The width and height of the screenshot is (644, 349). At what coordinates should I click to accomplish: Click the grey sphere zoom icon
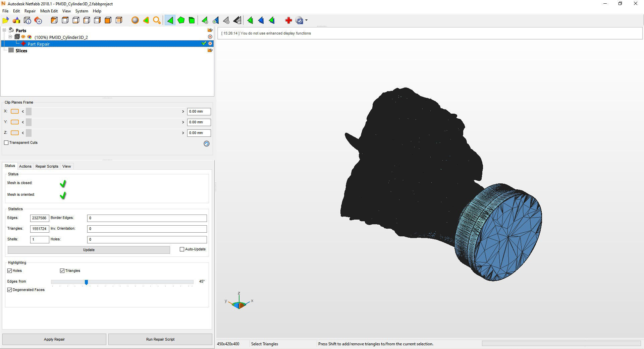[135, 20]
